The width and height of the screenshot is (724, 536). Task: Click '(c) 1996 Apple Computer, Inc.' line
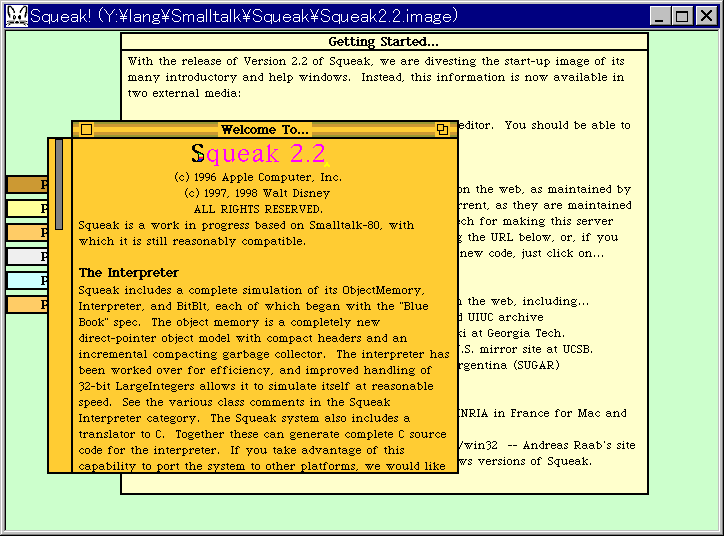click(258, 177)
